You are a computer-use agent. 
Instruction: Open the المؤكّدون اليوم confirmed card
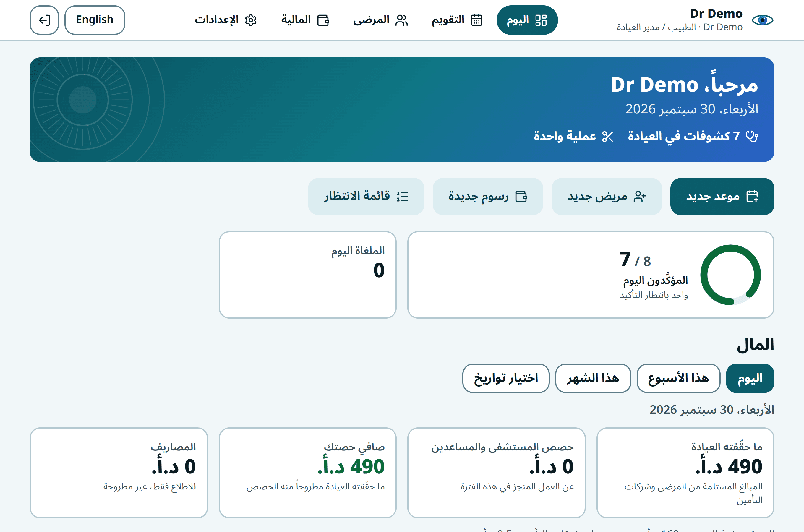tap(591, 275)
